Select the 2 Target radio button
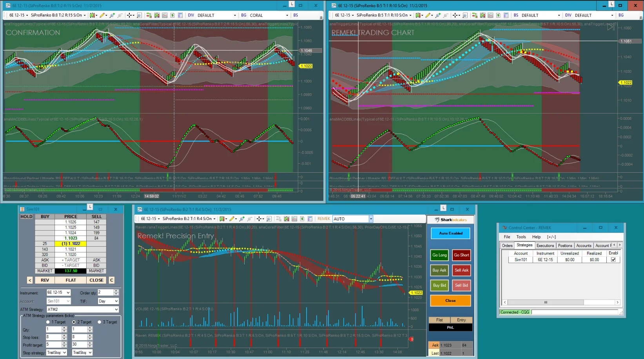Image resolution: width=644 pixels, height=359 pixels. click(74, 322)
